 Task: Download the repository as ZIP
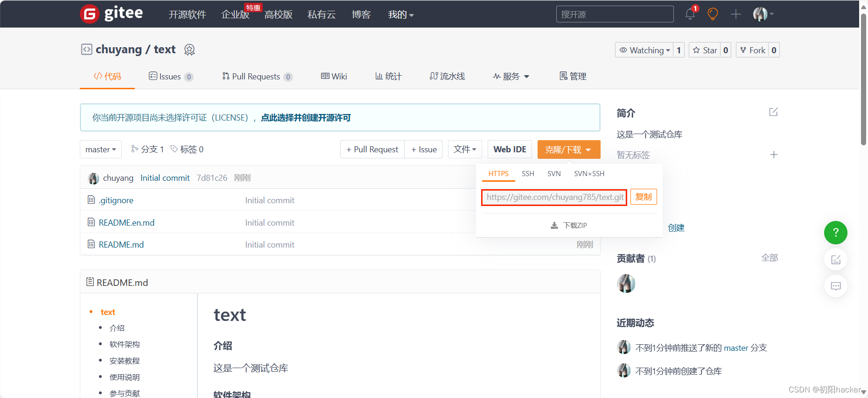569,226
